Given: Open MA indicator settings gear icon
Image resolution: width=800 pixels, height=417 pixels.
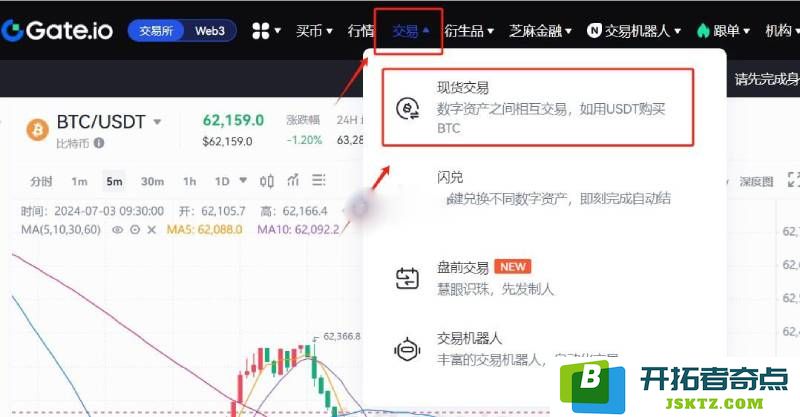Looking at the screenshot, I should pyautogui.click(x=135, y=230).
